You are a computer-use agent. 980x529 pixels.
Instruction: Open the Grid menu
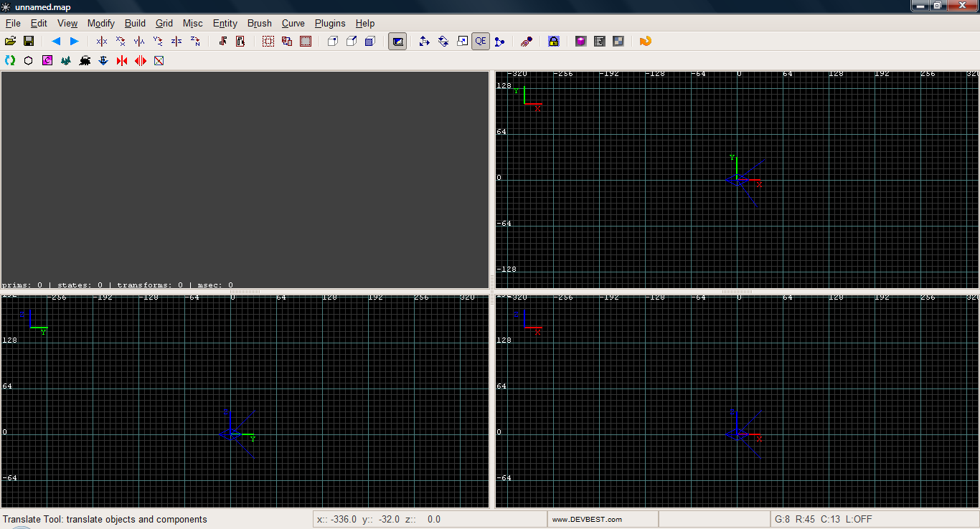point(164,24)
